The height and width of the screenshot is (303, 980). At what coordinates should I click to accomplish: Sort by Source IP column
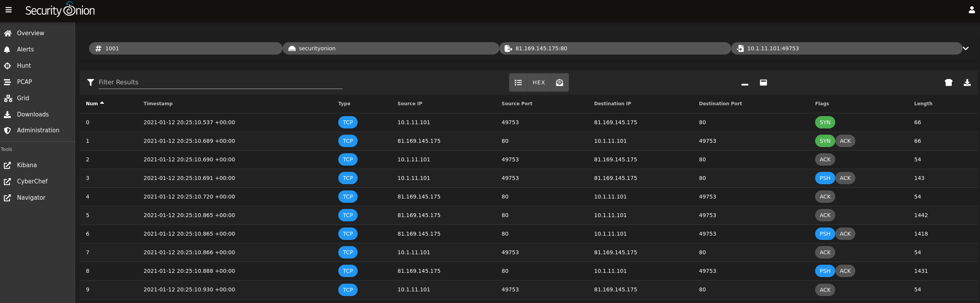(x=410, y=104)
